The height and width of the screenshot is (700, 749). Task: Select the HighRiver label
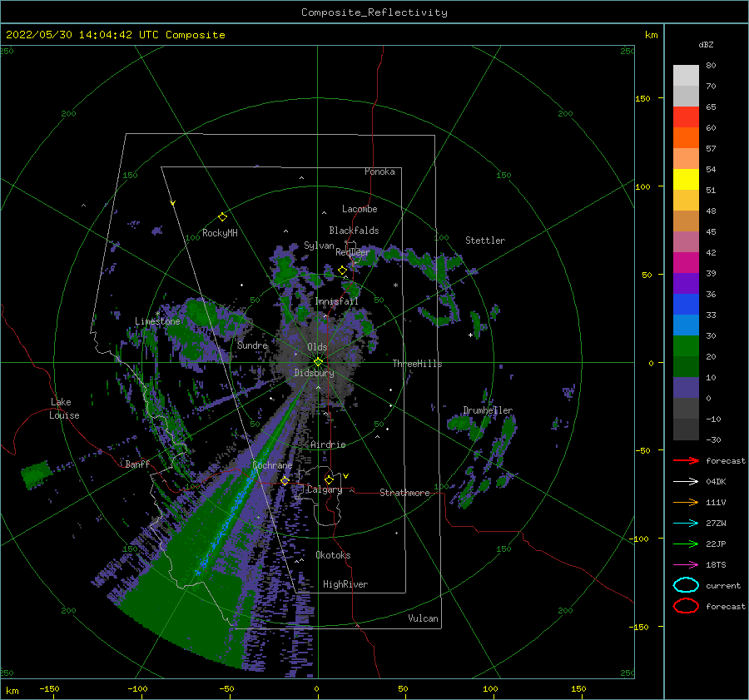345,584
